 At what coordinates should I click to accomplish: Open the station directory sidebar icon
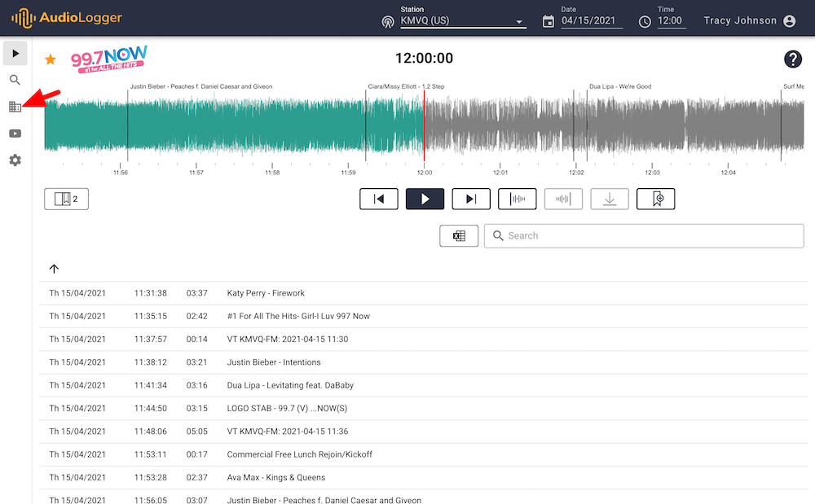pyautogui.click(x=15, y=107)
